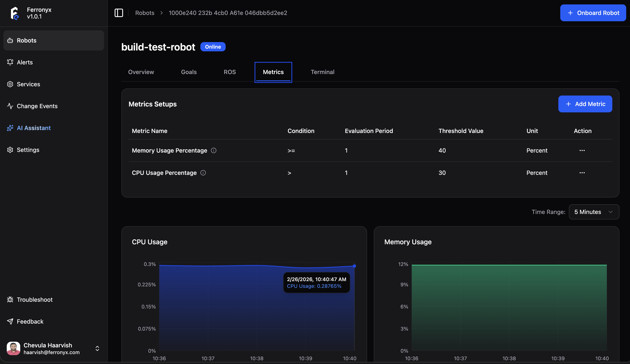Click info icon beside CPU Usage Percentage

point(203,173)
